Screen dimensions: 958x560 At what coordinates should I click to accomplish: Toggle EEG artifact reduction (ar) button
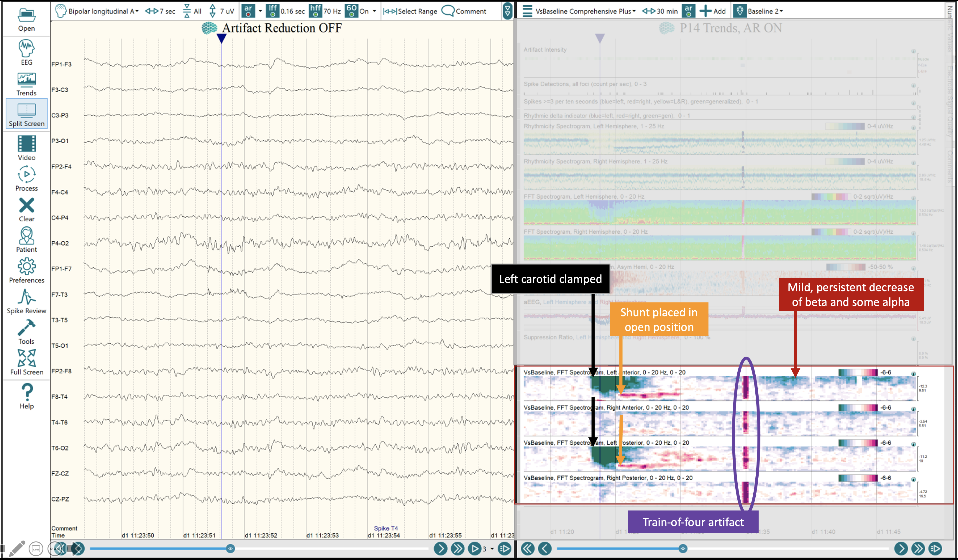pos(248,11)
